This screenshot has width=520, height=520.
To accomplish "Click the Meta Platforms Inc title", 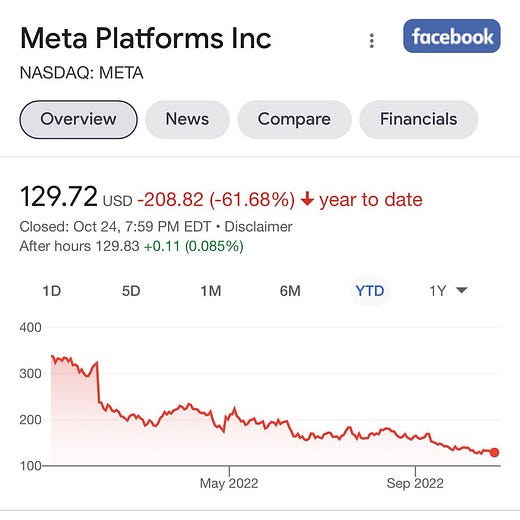I will coord(146,38).
